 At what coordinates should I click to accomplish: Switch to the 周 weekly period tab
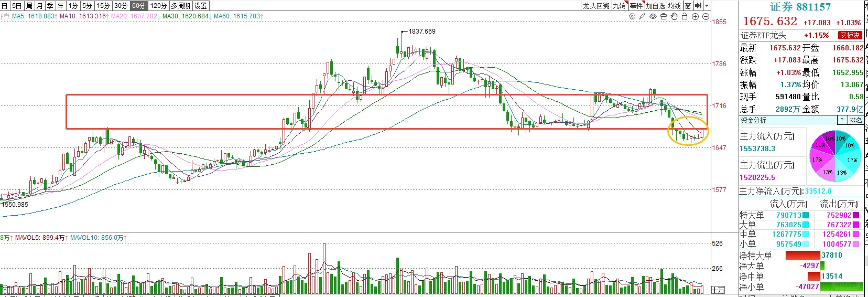[x=29, y=6]
